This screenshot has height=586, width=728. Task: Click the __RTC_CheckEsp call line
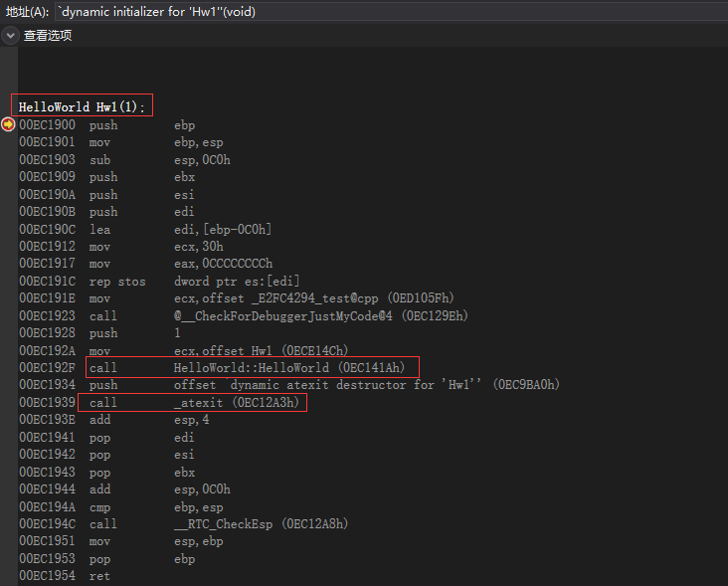[x=184, y=524]
